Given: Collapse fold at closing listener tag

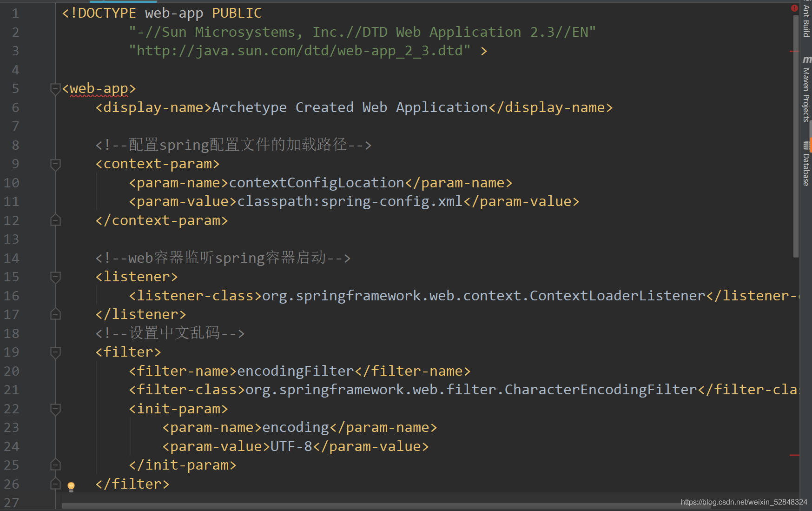Looking at the screenshot, I should [55, 314].
